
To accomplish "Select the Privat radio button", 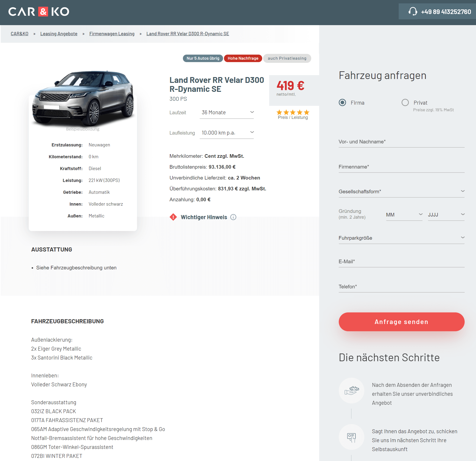I will point(405,102).
